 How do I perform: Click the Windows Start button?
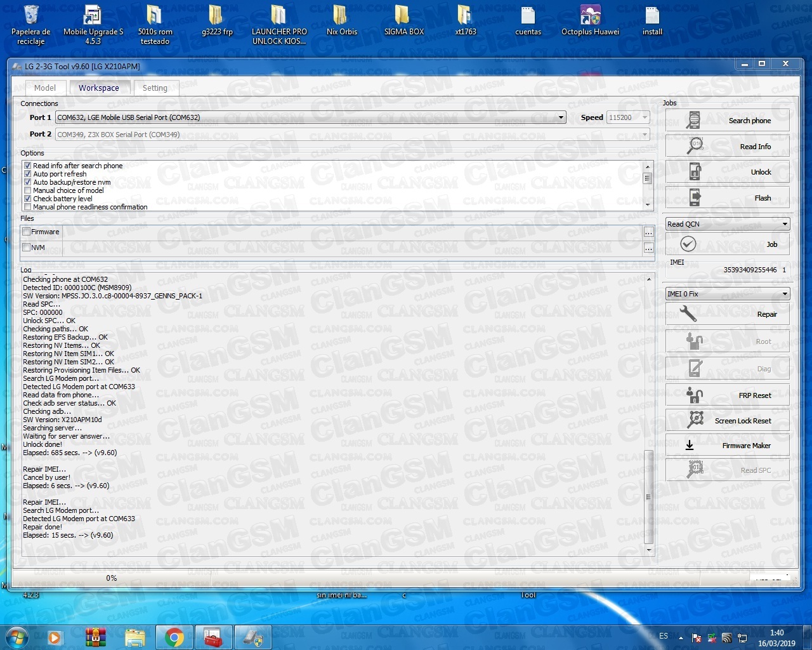(x=16, y=637)
